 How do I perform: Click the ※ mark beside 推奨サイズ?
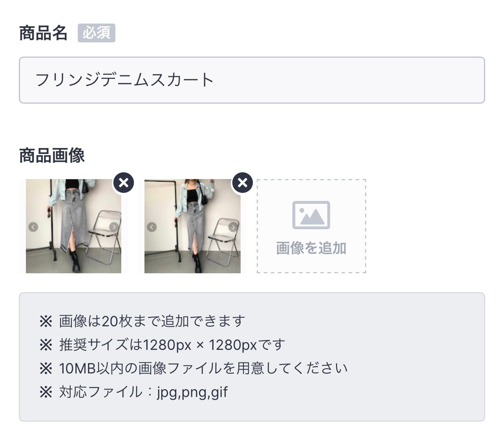point(46,345)
